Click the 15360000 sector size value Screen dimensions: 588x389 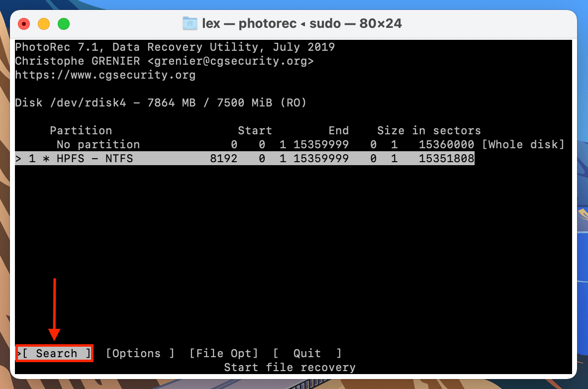pos(446,144)
